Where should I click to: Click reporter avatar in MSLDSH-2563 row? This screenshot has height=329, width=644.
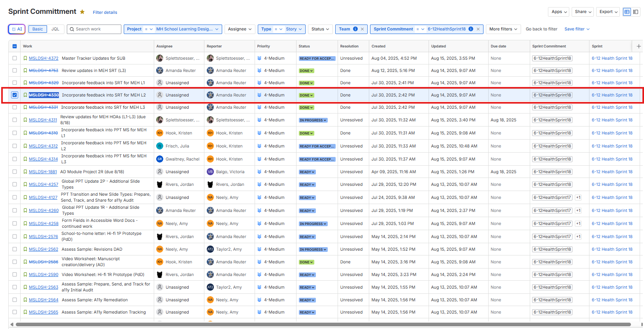[210, 287]
